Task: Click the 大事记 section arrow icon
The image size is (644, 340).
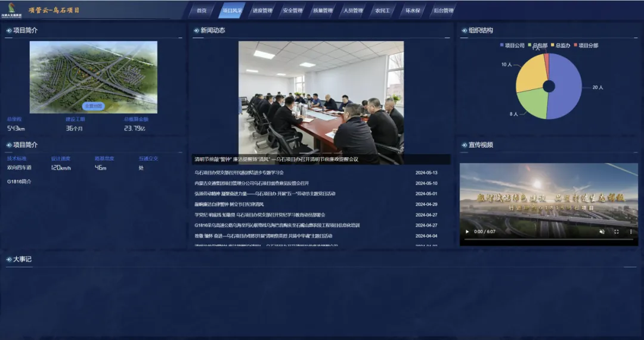Action: [x=9, y=260]
